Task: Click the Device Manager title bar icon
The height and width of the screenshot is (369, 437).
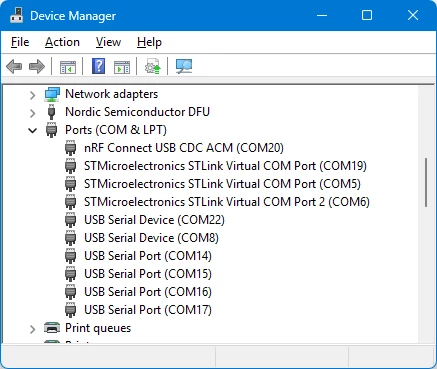Action: 17,15
